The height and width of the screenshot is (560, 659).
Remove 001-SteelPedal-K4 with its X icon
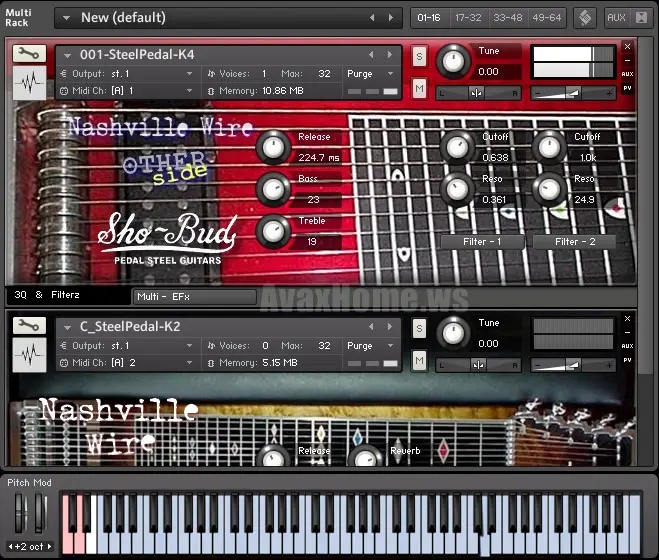tap(627, 47)
